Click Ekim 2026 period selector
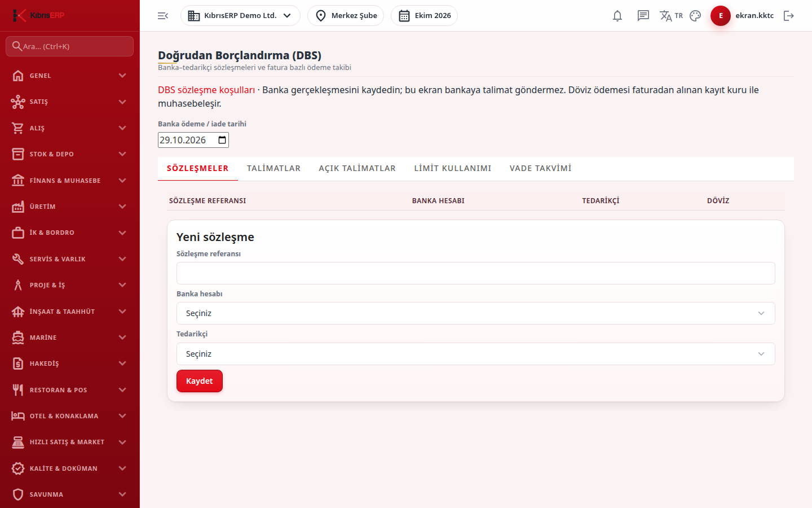 [x=424, y=16]
